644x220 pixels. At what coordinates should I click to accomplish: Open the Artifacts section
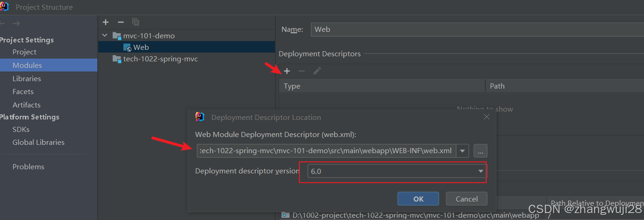26,105
